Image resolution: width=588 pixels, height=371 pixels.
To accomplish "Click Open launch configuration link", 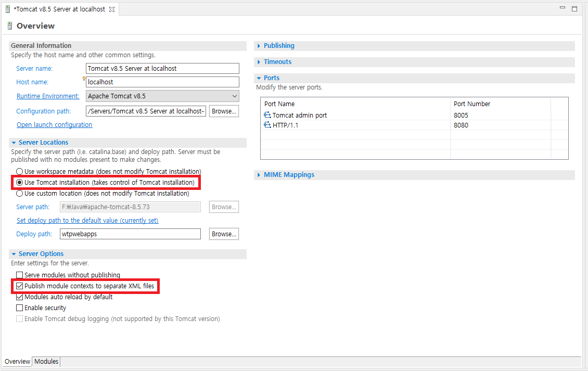I will coord(54,125).
